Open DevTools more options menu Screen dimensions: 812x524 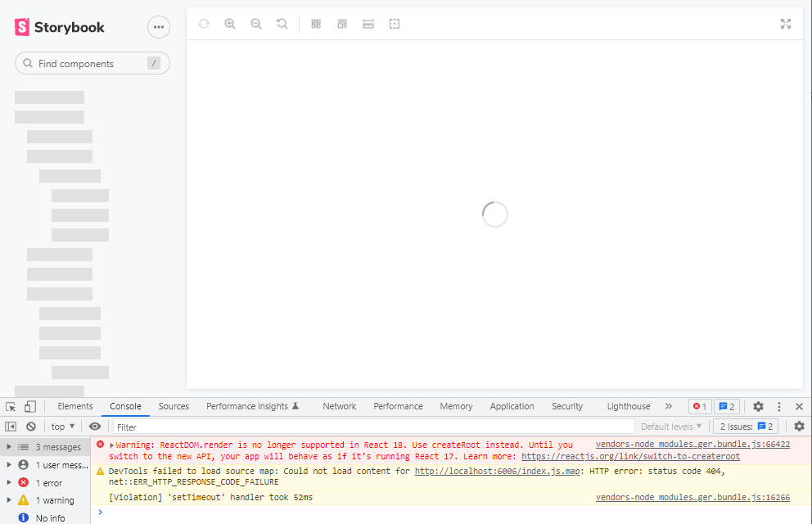(778, 406)
